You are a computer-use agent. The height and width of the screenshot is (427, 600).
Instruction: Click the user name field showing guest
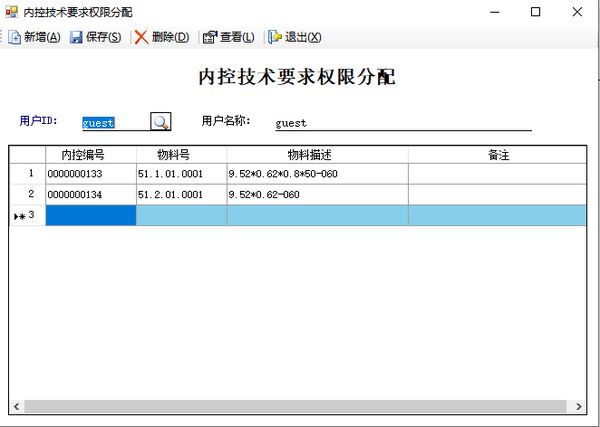(400, 123)
